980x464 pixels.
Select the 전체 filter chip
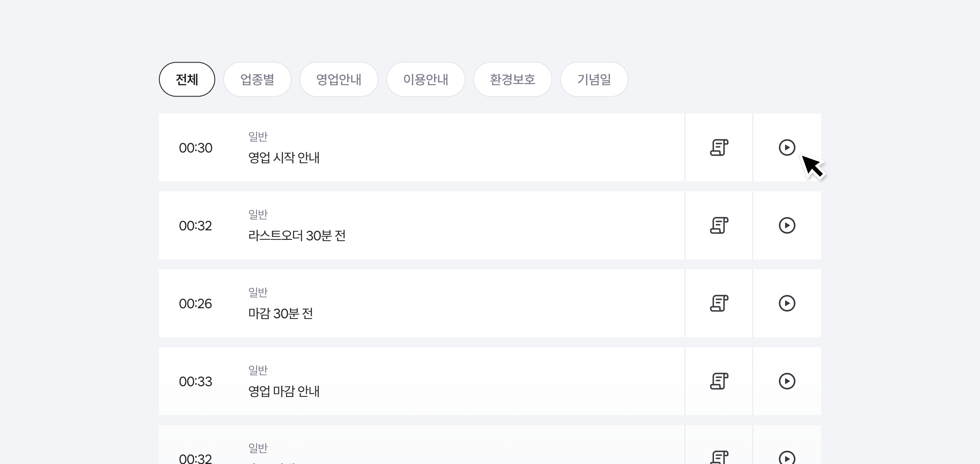(x=187, y=79)
